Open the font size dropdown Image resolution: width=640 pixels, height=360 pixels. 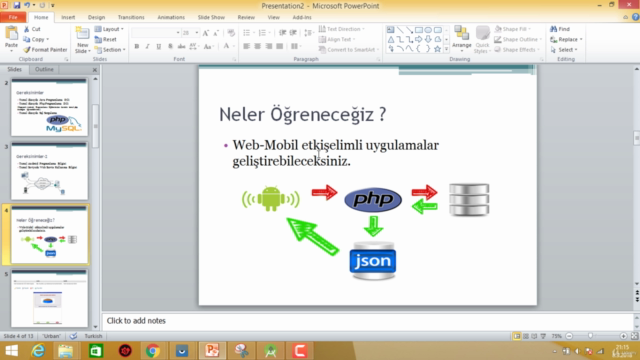[197, 33]
